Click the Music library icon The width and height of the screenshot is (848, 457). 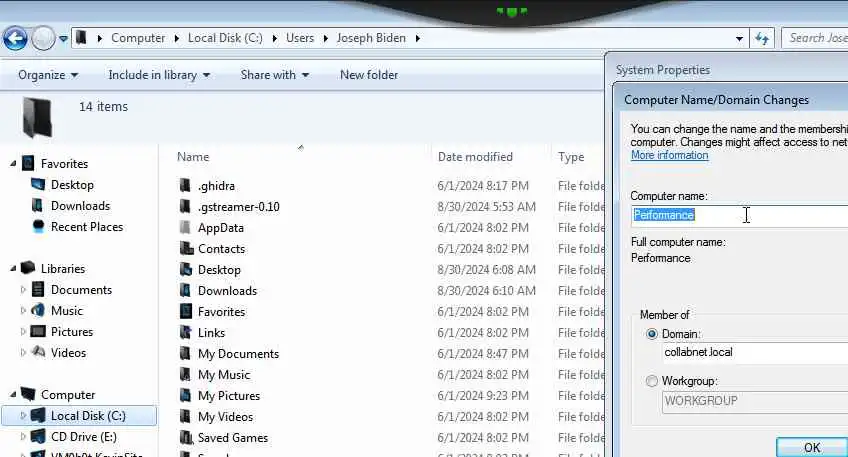pyautogui.click(x=38, y=310)
